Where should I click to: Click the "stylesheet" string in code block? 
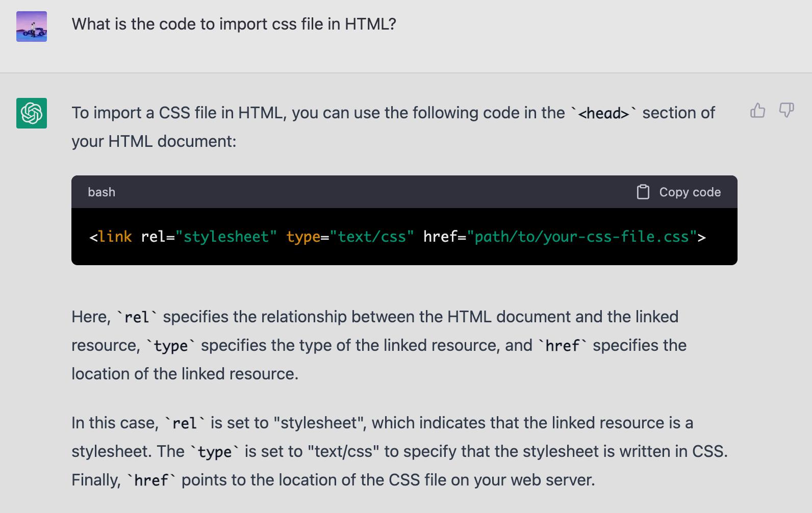coord(226,237)
